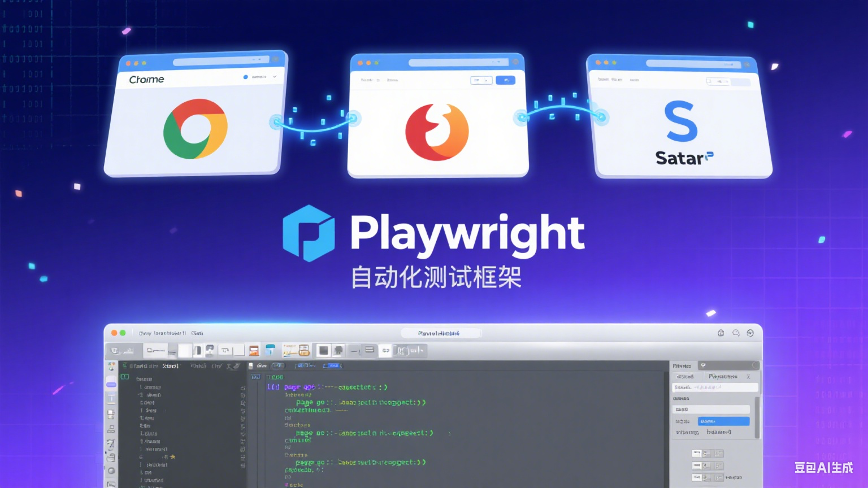
Task: Click the address bar of the Crome window
Action: [222, 60]
